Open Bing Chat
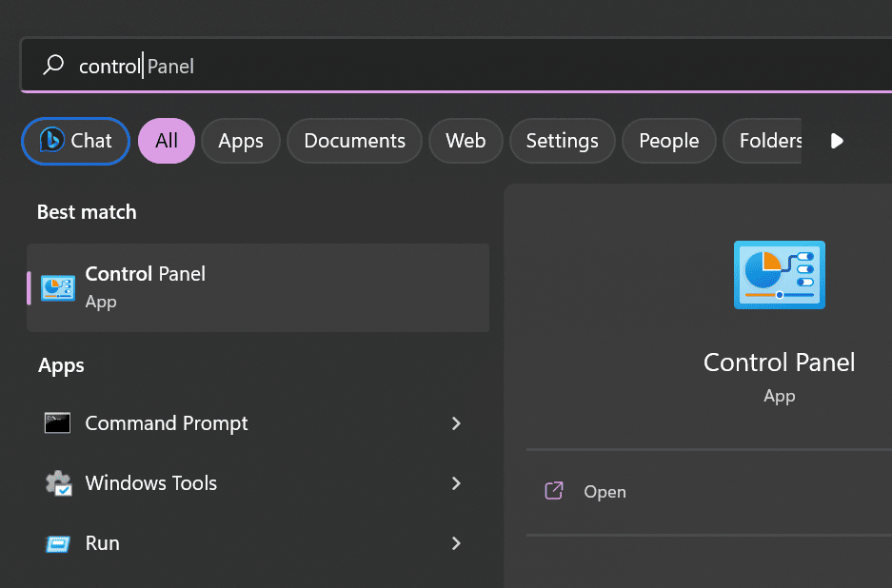Image resolution: width=892 pixels, height=588 pixels. [x=75, y=141]
